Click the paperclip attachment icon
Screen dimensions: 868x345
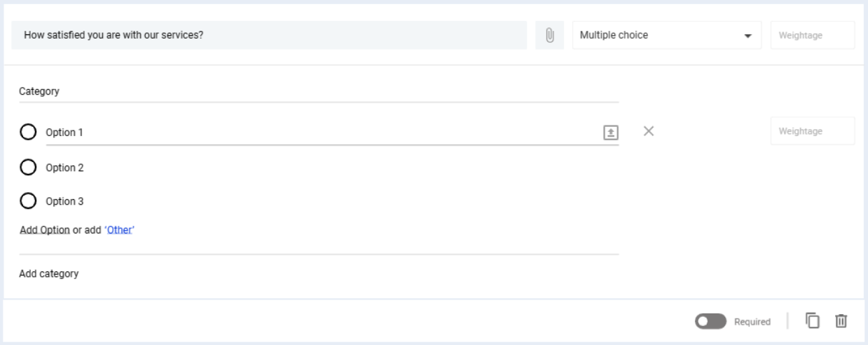pyautogui.click(x=550, y=35)
